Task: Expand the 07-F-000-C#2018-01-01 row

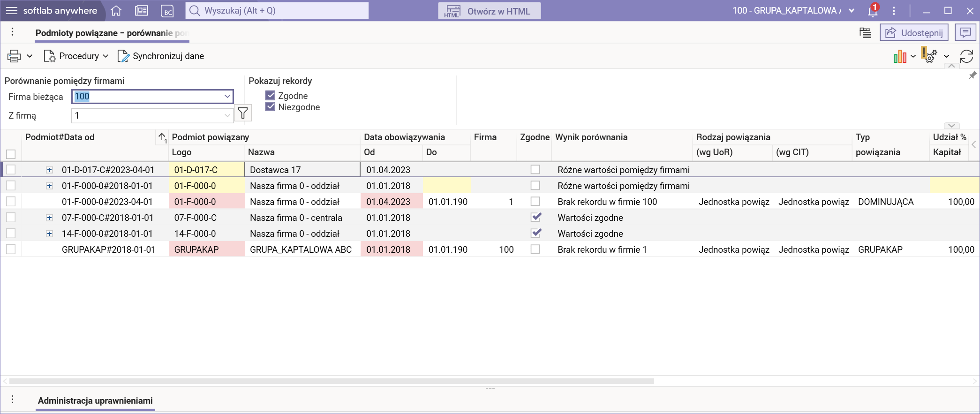Action: (x=49, y=218)
